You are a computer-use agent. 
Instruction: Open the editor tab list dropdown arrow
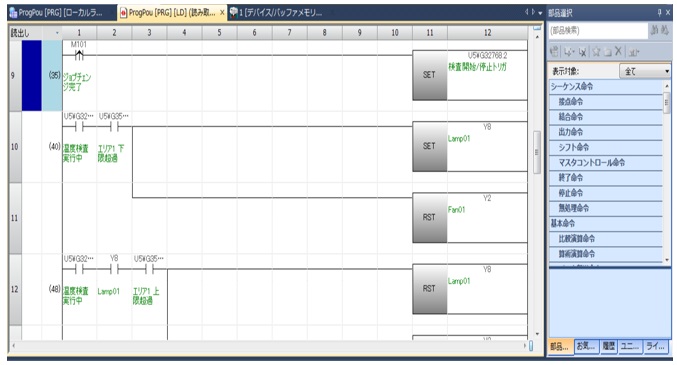[x=540, y=13]
